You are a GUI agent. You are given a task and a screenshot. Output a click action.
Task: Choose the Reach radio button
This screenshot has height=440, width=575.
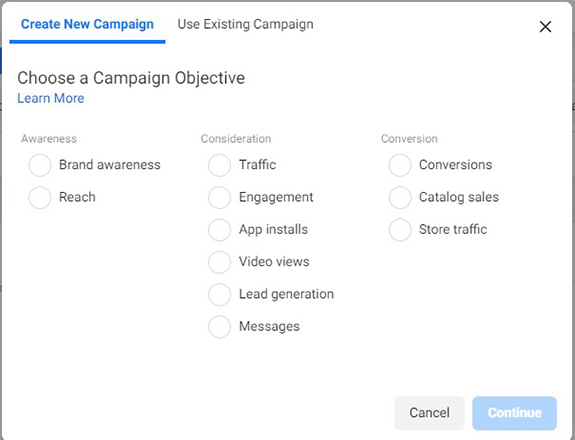point(40,197)
